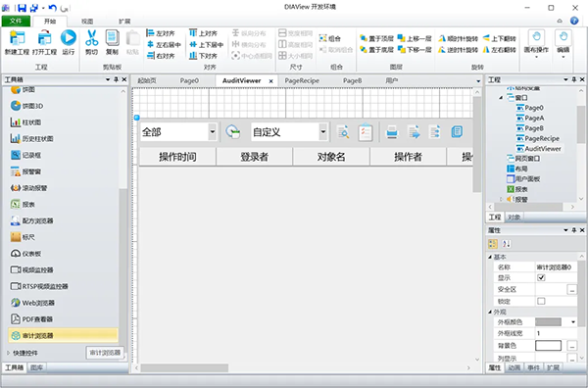Click the 安全区 ellipsis button

(x=571, y=289)
